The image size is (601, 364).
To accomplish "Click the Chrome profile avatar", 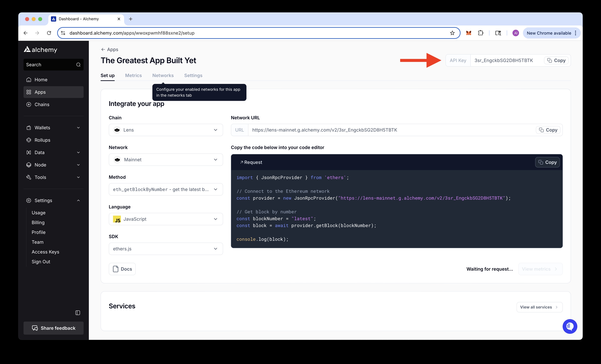I will click(x=515, y=33).
